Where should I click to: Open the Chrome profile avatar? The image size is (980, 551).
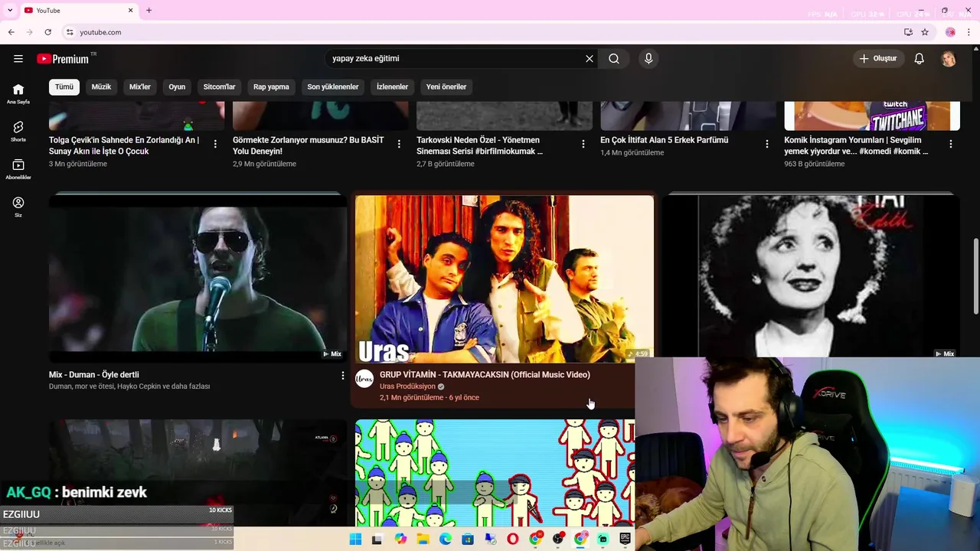950,32
